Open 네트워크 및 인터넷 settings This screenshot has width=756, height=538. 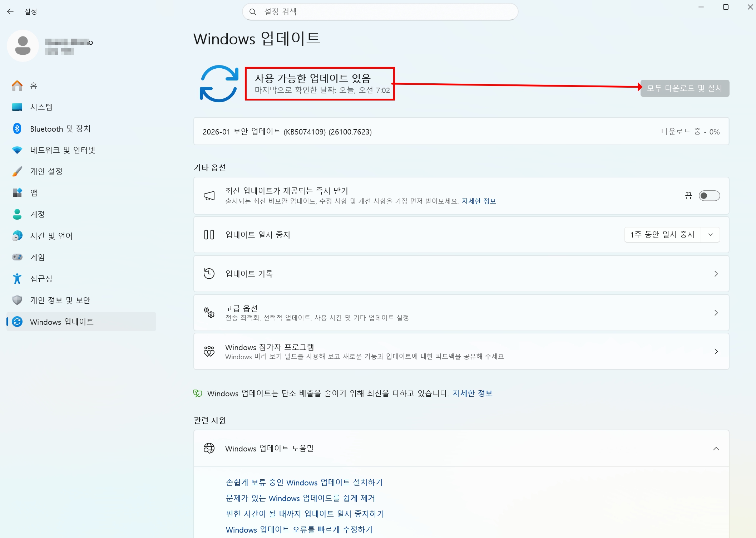pos(81,150)
